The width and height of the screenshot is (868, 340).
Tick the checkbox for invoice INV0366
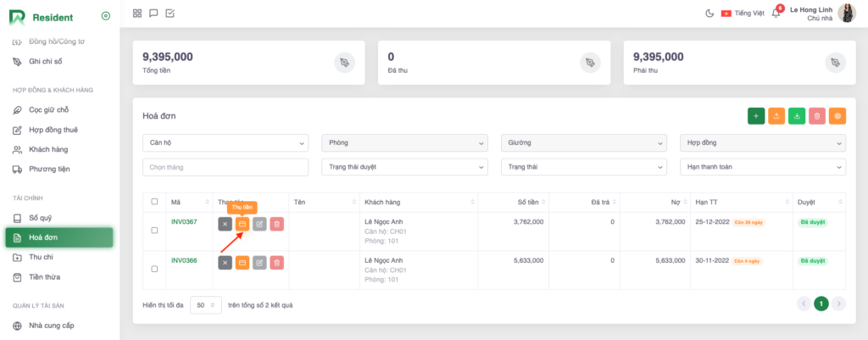(154, 269)
